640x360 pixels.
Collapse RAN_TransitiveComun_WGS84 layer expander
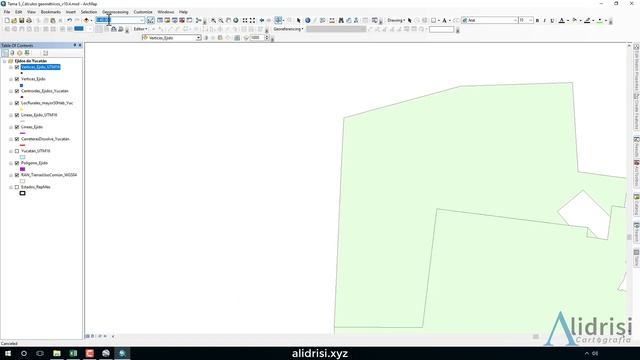pos(11,175)
